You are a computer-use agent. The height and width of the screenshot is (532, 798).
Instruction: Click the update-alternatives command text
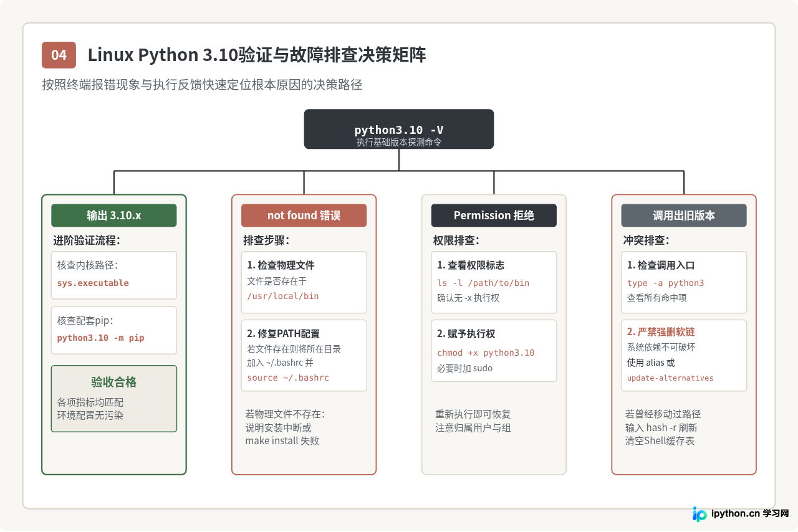pos(670,378)
